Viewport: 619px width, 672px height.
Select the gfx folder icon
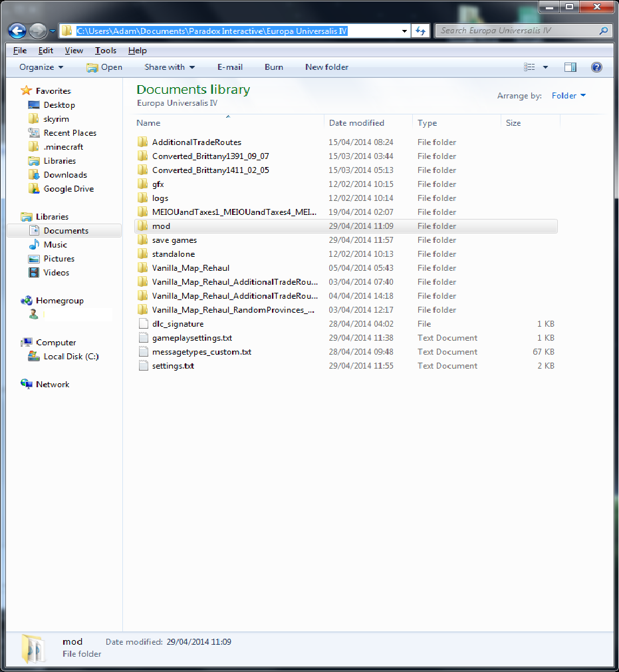(x=143, y=184)
